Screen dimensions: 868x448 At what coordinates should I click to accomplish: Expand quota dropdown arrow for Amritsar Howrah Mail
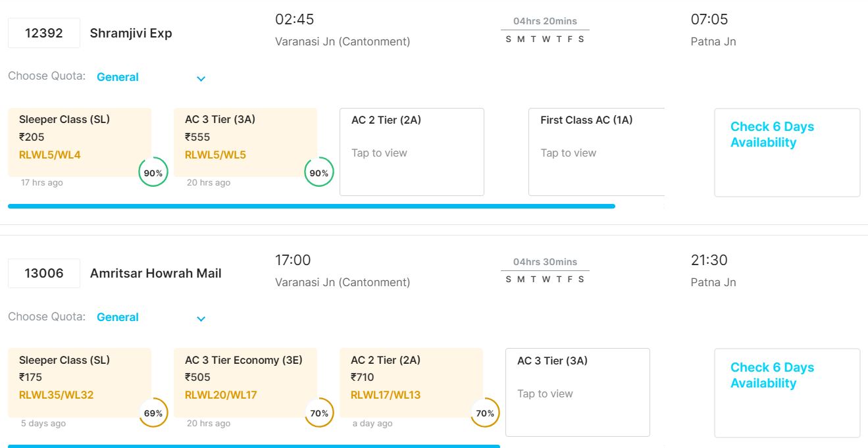click(201, 319)
